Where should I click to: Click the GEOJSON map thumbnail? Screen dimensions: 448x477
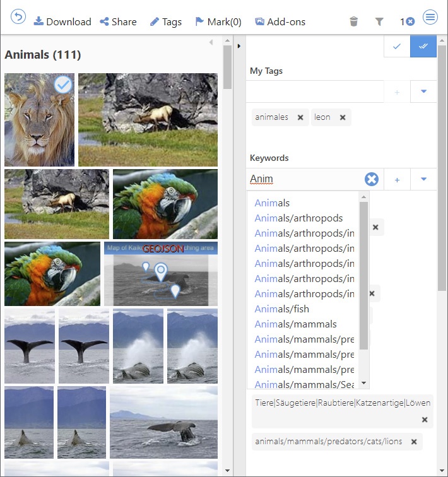tap(161, 274)
